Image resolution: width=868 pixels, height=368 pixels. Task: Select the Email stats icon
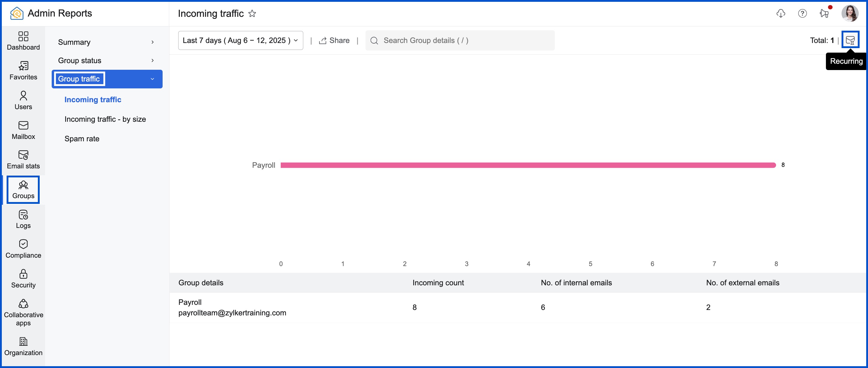tap(23, 159)
